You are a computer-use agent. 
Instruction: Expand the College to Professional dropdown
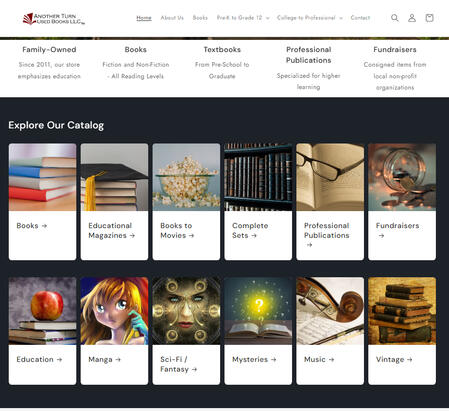[x=310, y=18]
